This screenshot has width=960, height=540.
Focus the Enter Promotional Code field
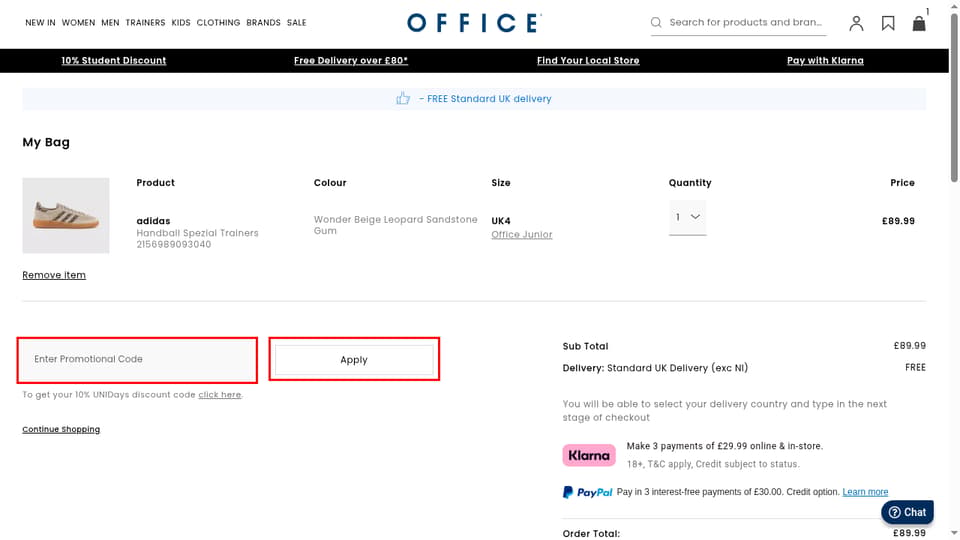137,359
